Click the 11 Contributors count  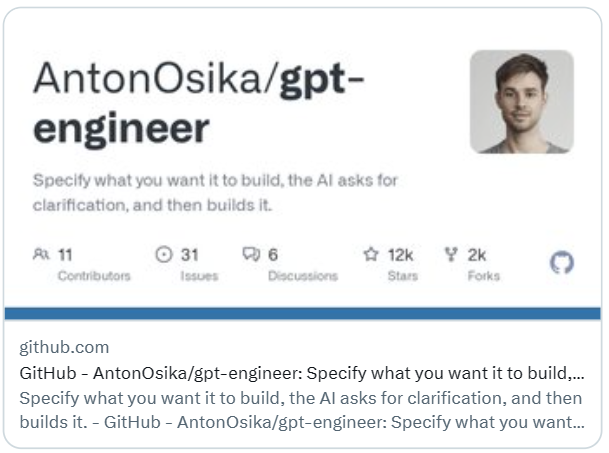tap(65, 254)
